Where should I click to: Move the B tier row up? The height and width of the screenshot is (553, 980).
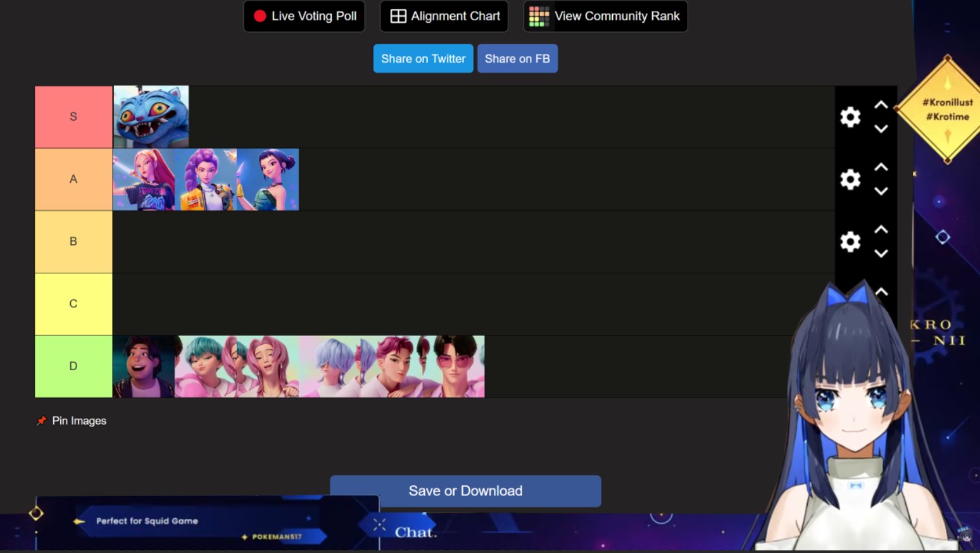tap(881, 230)
